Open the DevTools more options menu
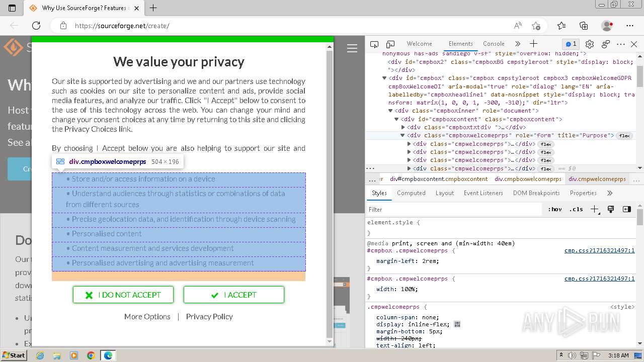Screen dimensions: 644x362 [621, 44]
